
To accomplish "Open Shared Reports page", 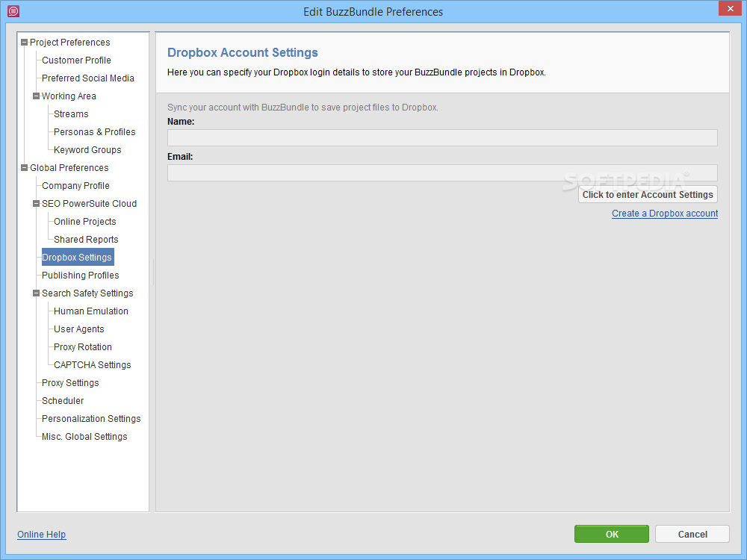I will pyautogui.click(x=86, y=240).
